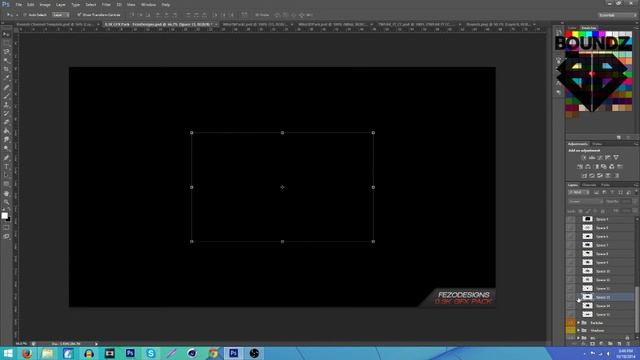Viewport: 640px width, 360px height.
Task: Open the Filter menu
Action: 106,4
